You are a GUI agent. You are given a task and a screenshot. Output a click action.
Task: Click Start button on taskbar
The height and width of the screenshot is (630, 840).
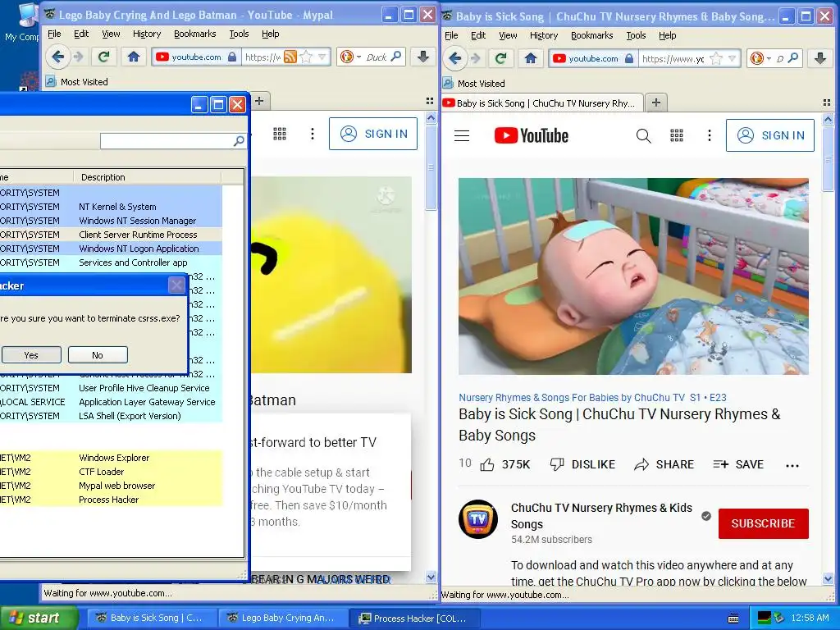(39, 619)
